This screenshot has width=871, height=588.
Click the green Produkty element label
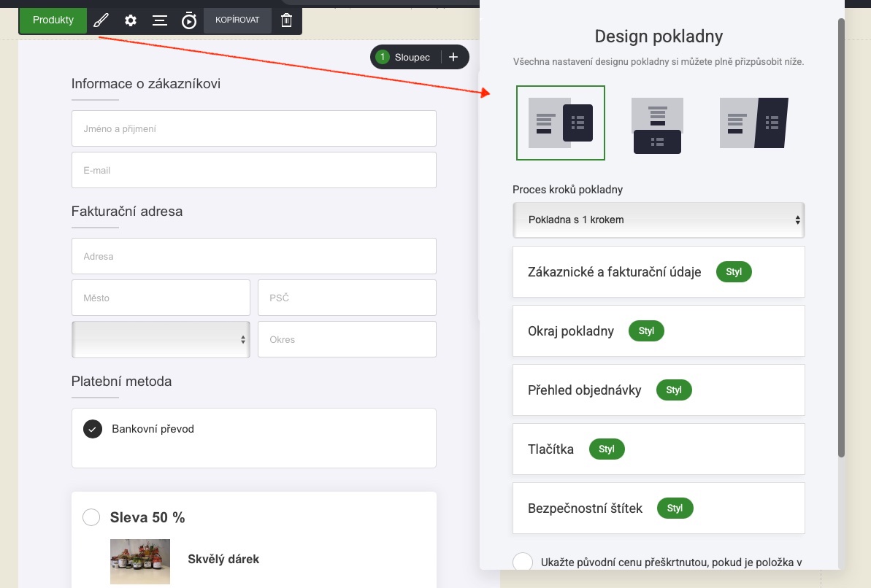coord(53,20)
